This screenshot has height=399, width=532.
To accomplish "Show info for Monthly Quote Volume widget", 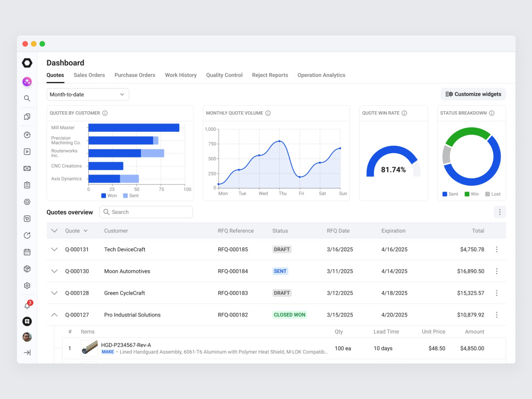I will (x=268, y=113).
